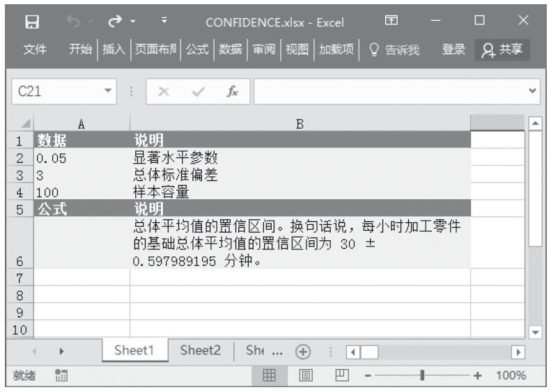551x392 pixels.
Task: Click the 告诉我 search box
Action: click(x=394, y=49)
